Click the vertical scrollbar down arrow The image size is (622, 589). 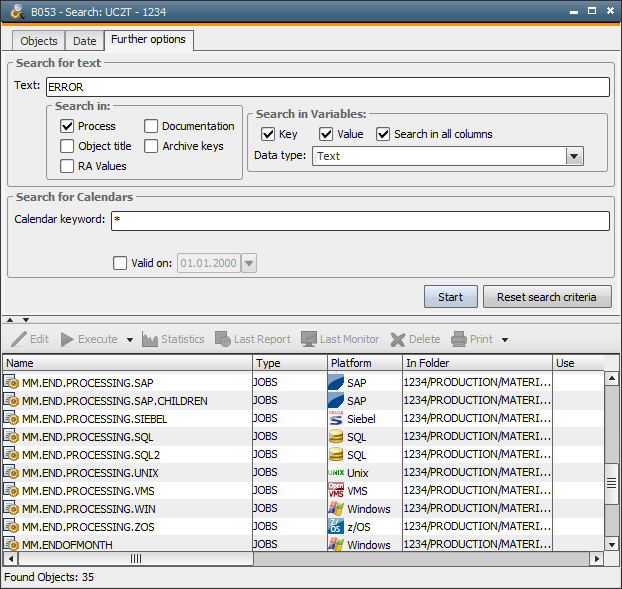[612, 545]
